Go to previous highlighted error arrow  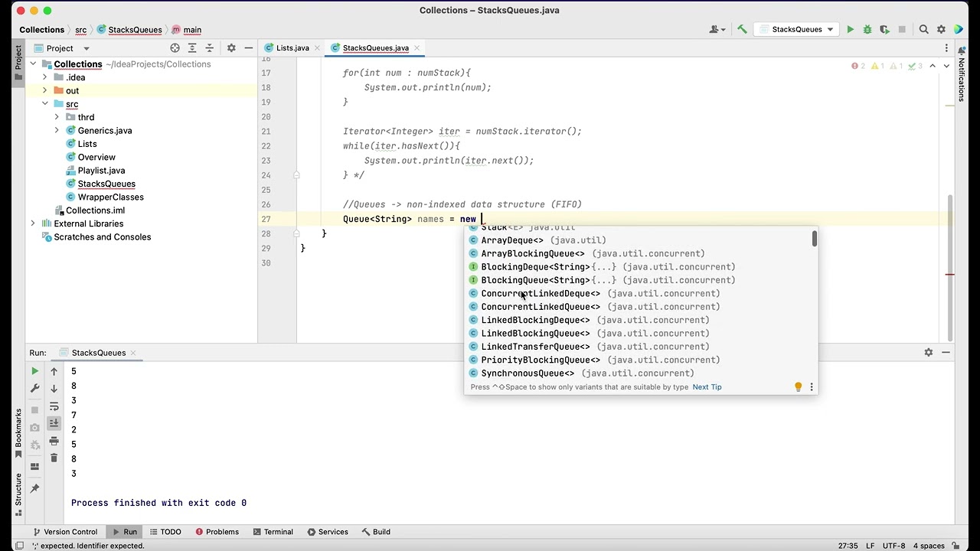coord(933,67)
